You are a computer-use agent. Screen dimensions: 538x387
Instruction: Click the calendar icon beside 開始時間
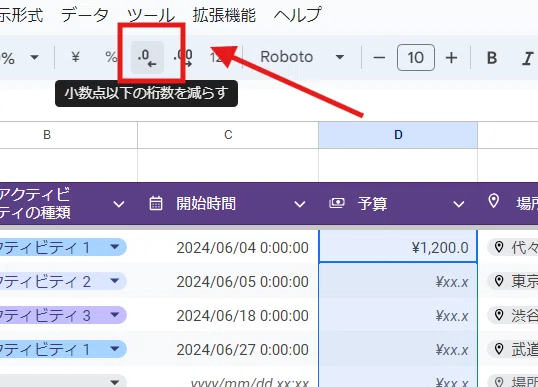point(156,203)
